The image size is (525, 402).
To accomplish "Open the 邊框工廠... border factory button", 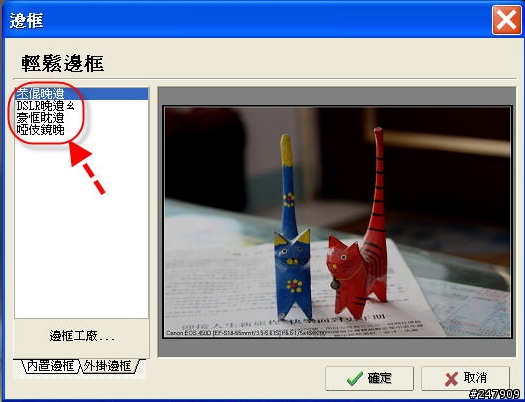I will (x=82, y=337).
